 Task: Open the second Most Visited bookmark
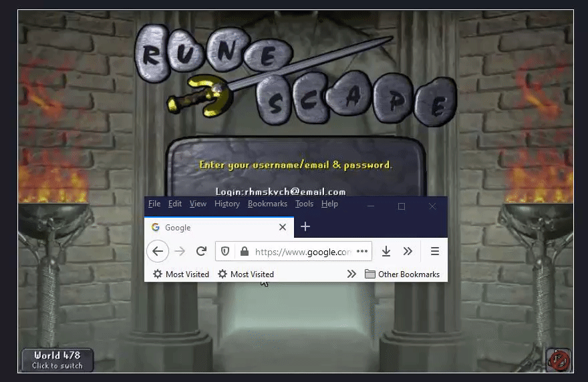tap(246, 274)
